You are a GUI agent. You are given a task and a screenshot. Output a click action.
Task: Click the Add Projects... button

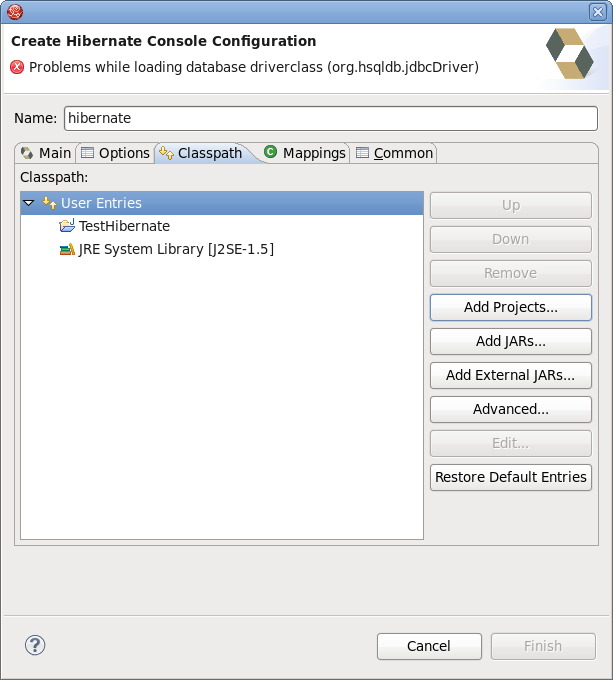click(510, 307)
